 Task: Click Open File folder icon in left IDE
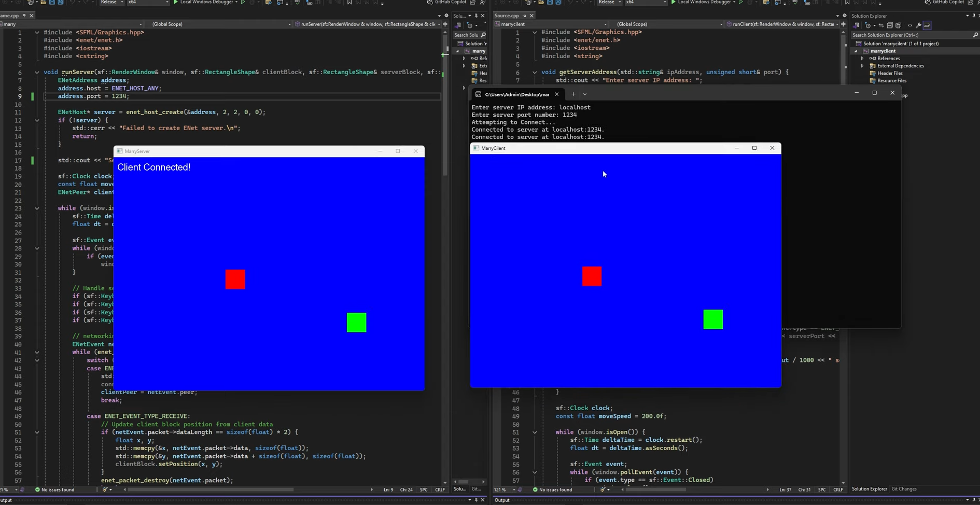43,3
